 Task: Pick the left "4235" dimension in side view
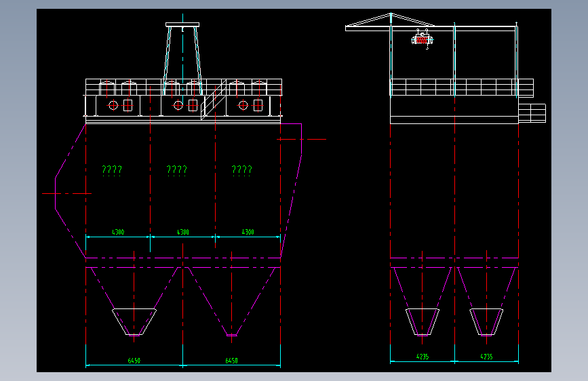[x=423, y=357]
